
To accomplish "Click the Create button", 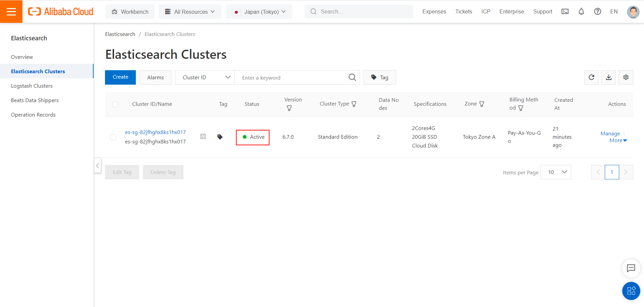I will pyautogui.click(x=120, y=77).
